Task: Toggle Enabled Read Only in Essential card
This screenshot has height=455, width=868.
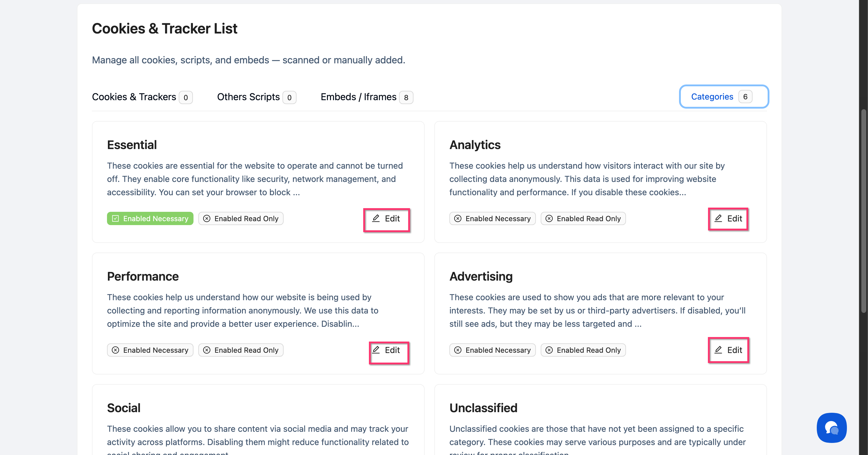Action: (241, 218)
